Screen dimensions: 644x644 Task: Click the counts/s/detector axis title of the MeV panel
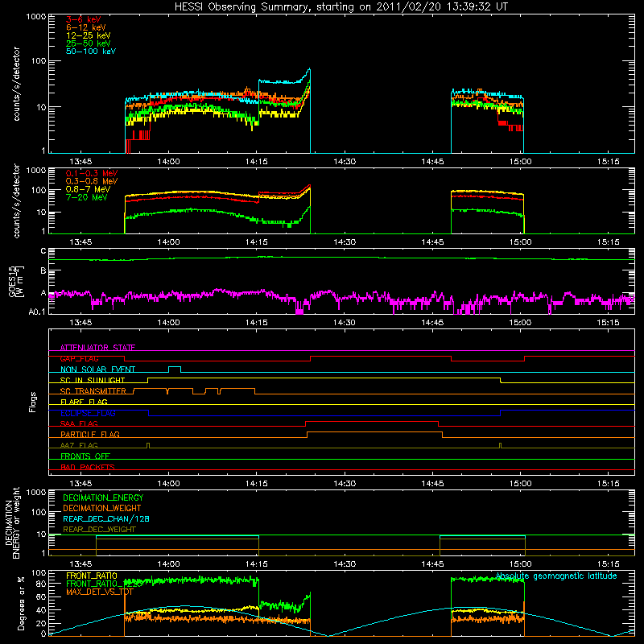16,200
